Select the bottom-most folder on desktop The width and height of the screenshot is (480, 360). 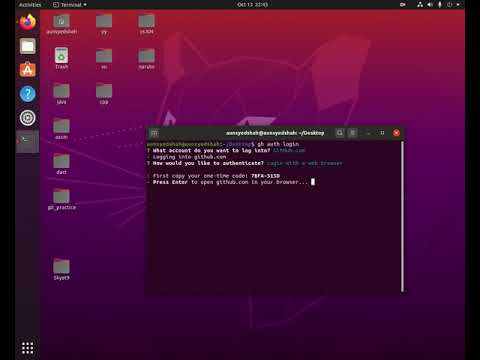tap(62, 269)
